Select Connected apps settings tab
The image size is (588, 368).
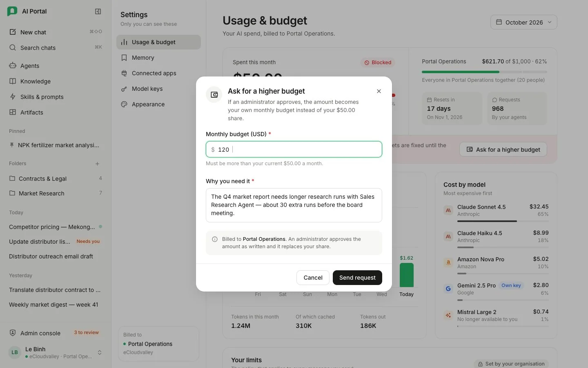tap(158, 73)
